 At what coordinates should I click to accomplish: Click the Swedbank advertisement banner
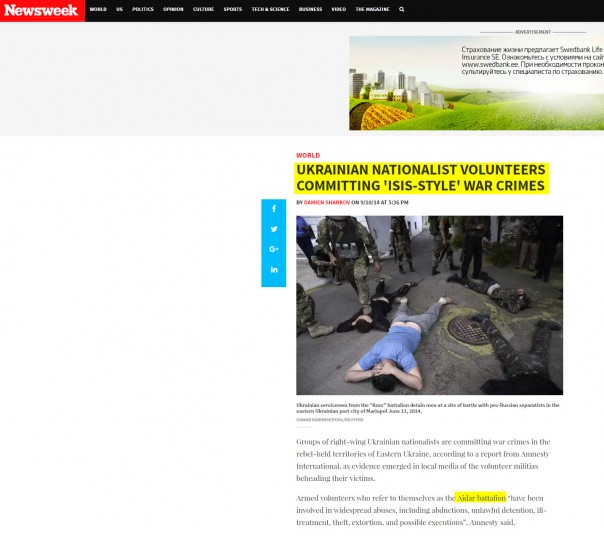pyautogui.click(x=476, y=83)
